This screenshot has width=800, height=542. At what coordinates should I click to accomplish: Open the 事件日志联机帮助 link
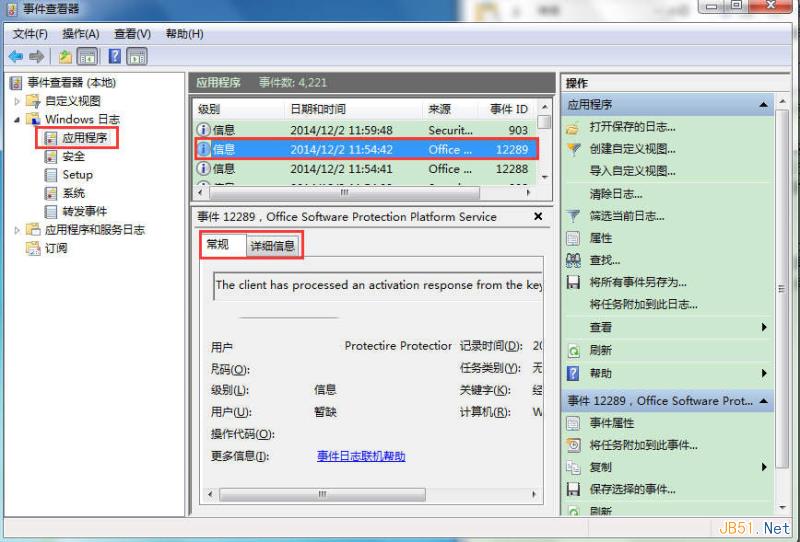click(361, 456)
